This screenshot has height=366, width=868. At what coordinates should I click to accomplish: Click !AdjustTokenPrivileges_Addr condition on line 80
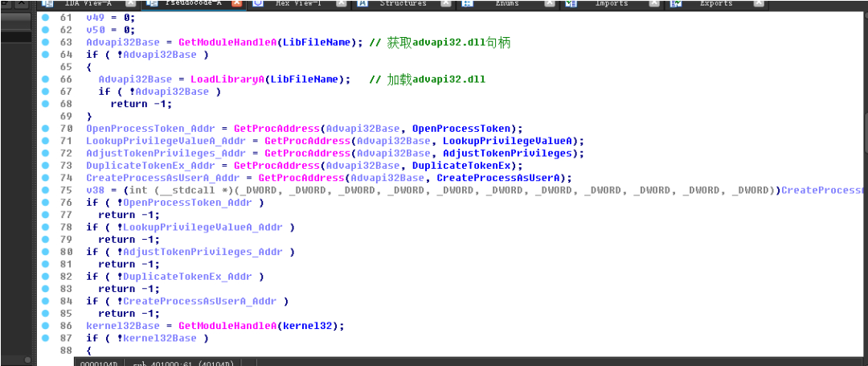[x=200, y=252]
